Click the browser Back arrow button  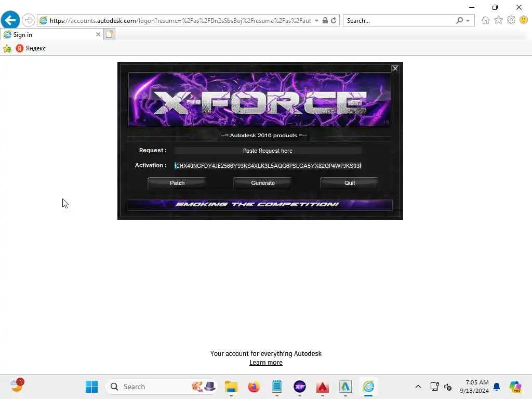(10, 20)
